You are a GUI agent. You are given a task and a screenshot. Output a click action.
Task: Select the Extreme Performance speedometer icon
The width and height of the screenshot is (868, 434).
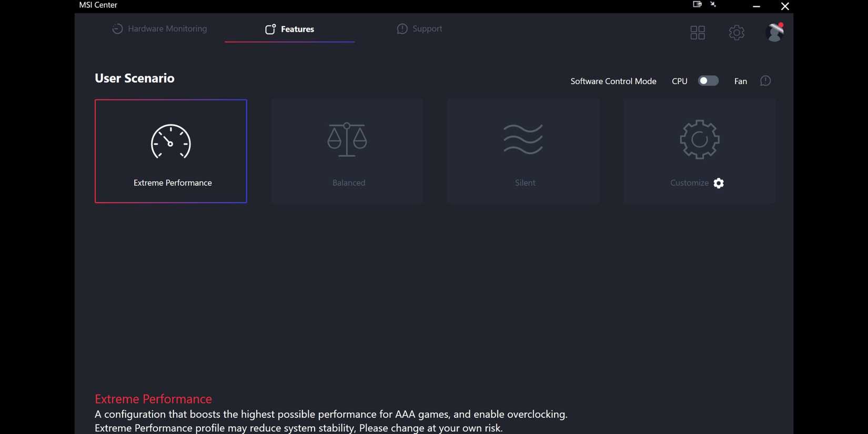(x=170, y=142)
